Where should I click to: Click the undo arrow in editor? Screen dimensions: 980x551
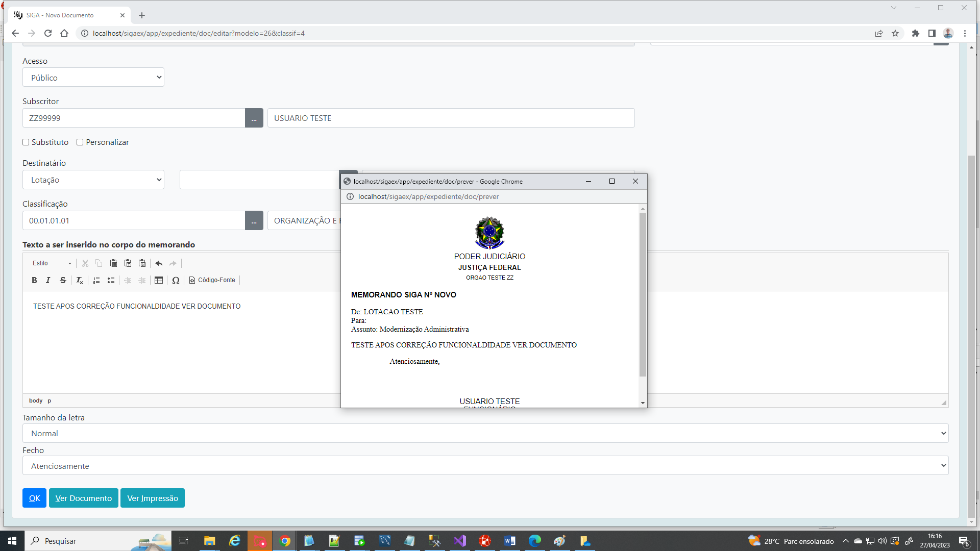[159, 263]
